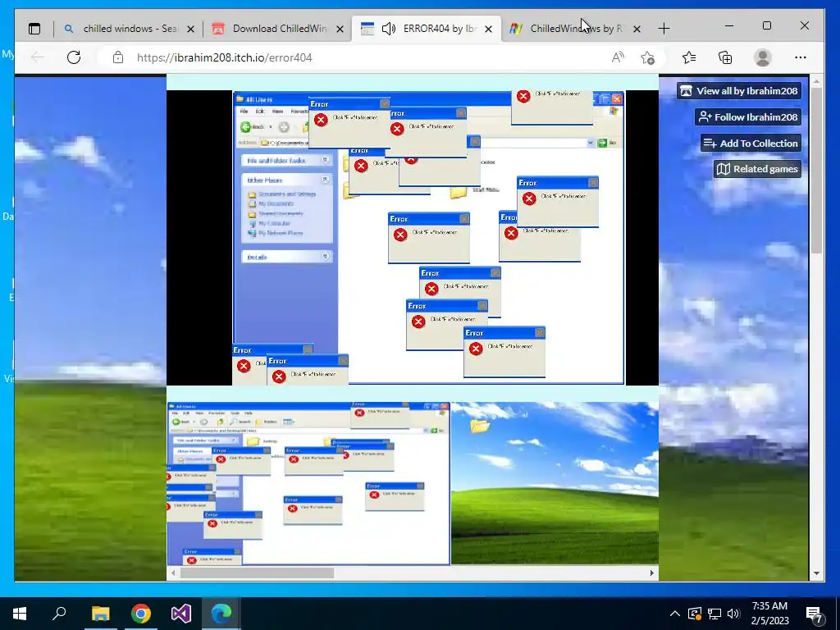
Task: View site information lock icon
Action: tap(118, 57)
